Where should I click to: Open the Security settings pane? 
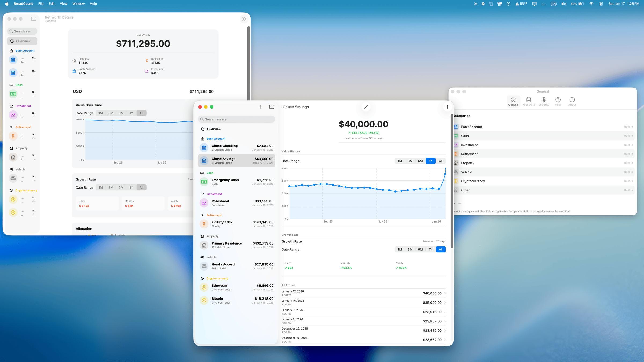pos(544,101)
